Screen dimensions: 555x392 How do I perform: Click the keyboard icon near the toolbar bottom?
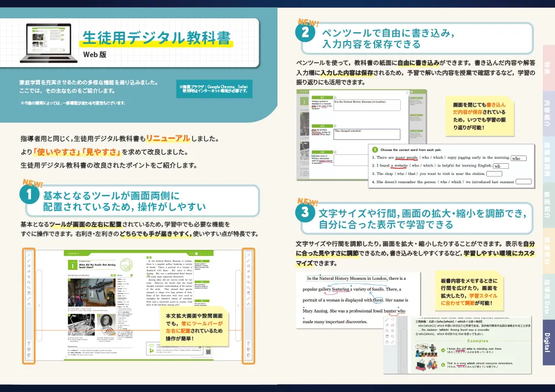[29, 349]
